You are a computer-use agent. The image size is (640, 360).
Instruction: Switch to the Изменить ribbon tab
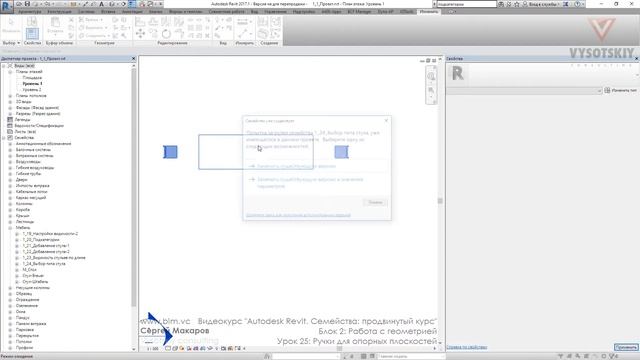[429, 11]
